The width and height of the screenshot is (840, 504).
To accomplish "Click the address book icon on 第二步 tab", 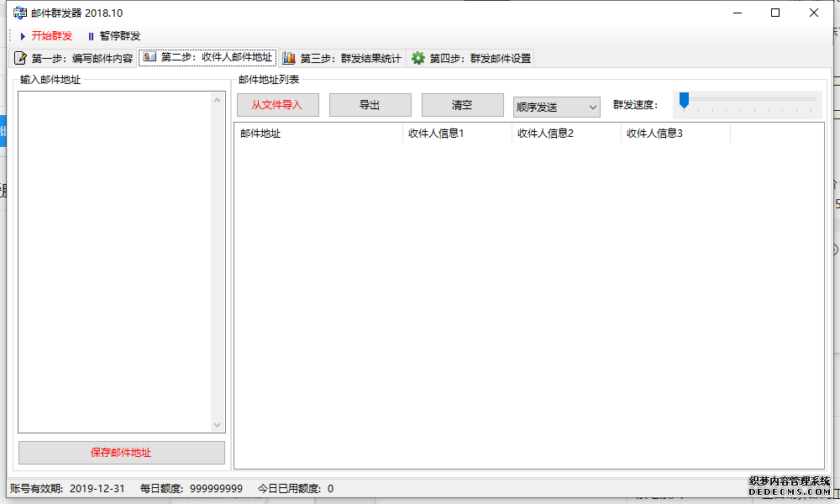I will 150,58.
